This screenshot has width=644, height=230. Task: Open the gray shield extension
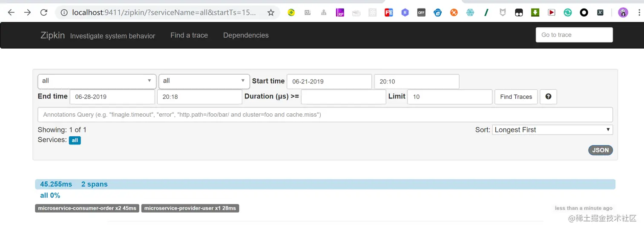click(503, 13)
